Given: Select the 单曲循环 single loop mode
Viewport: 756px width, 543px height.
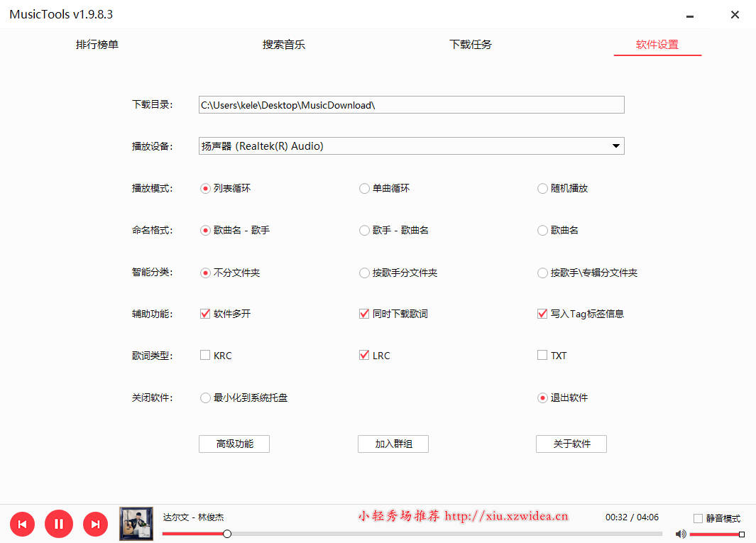Looking at the screenshot, I should coord(364,188).
